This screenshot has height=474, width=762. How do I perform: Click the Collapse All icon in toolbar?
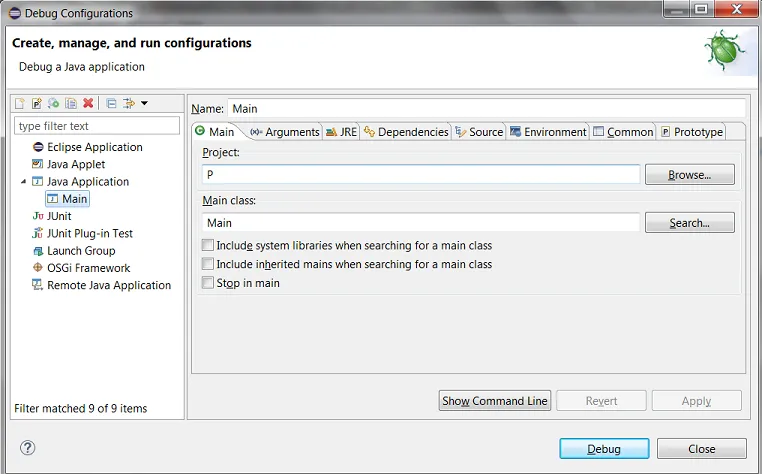[x=111, y=103]
